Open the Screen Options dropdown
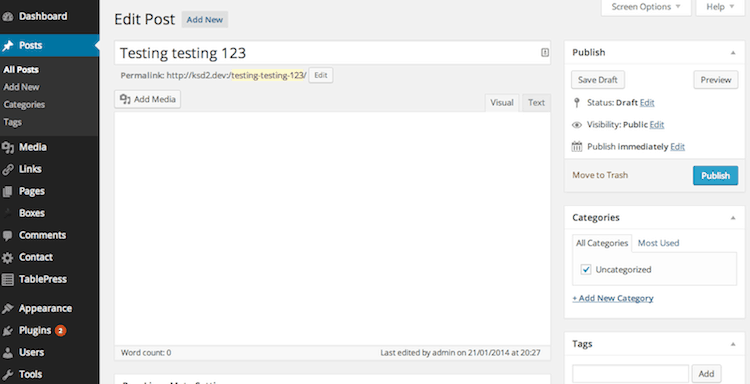750x384 pixels. pyautogui.click(x=646, y=7)
